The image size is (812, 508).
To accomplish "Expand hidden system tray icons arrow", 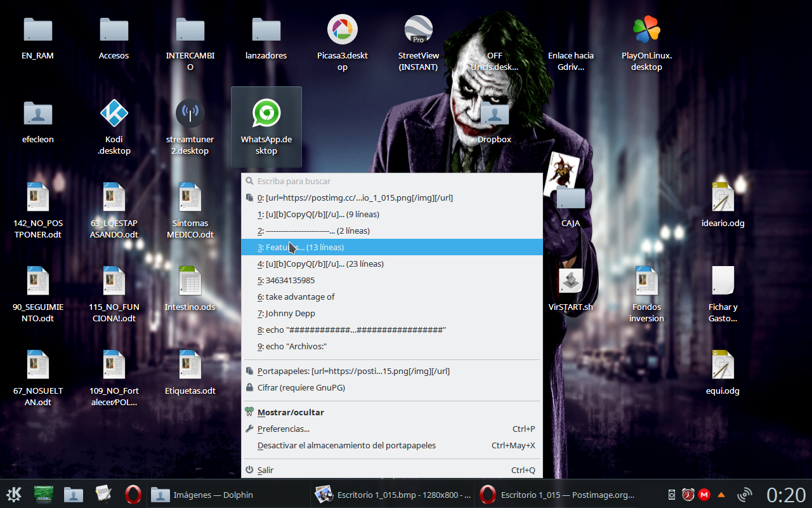I will [721, 495].
